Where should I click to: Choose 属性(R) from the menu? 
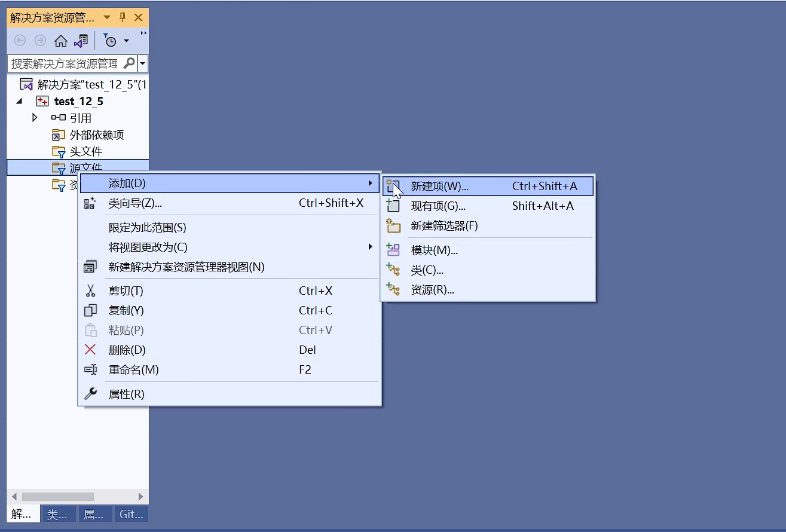pos(230,395)
